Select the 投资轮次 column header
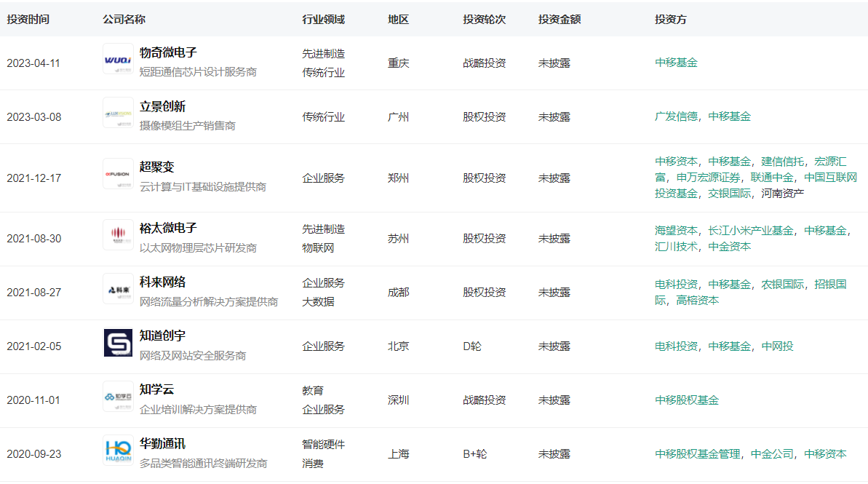This screenshot has width=868, height=484. (x=485, y=20)
